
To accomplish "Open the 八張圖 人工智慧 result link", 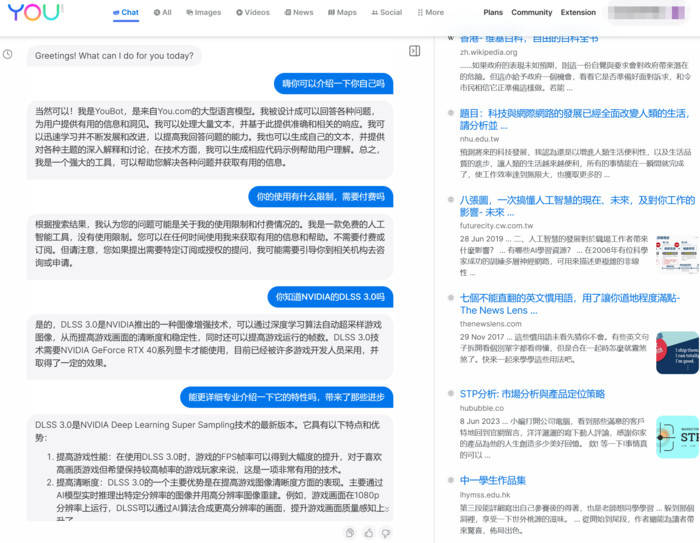I will [x=577, y=206].
